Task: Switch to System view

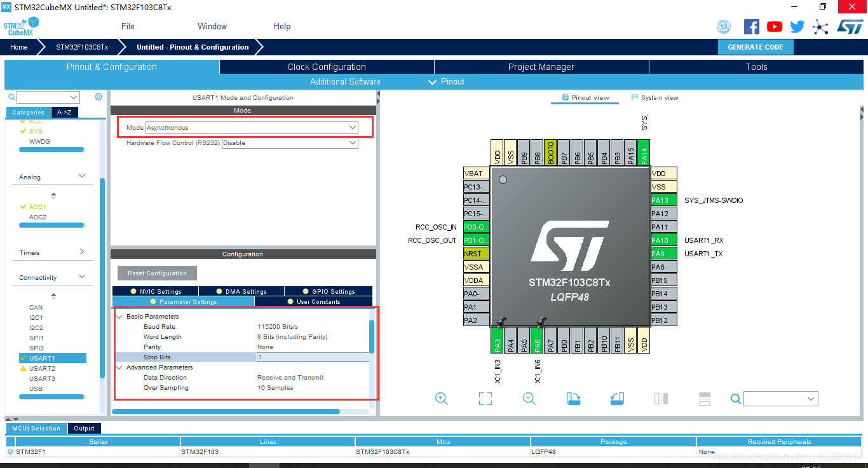Action: coord(654,98)
